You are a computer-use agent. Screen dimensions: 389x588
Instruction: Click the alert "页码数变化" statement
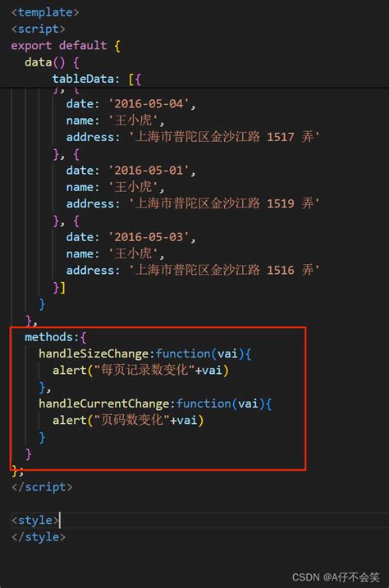pos(128,420)
